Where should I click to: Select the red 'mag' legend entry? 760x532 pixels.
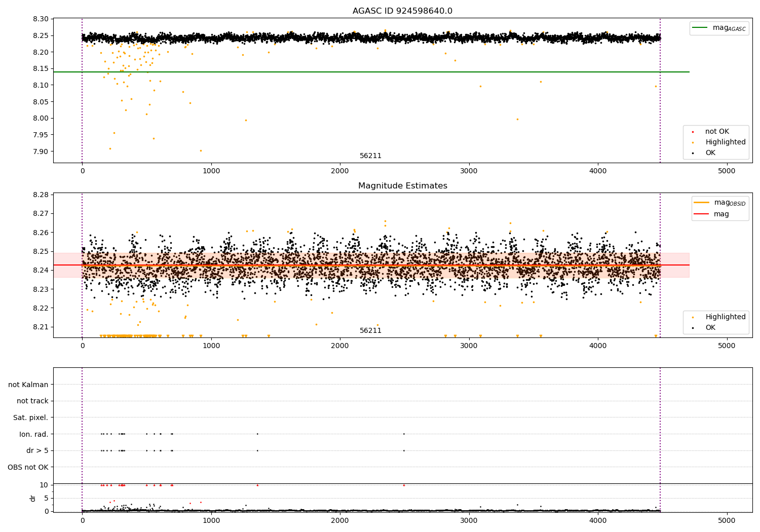click(x=721, y=214)
